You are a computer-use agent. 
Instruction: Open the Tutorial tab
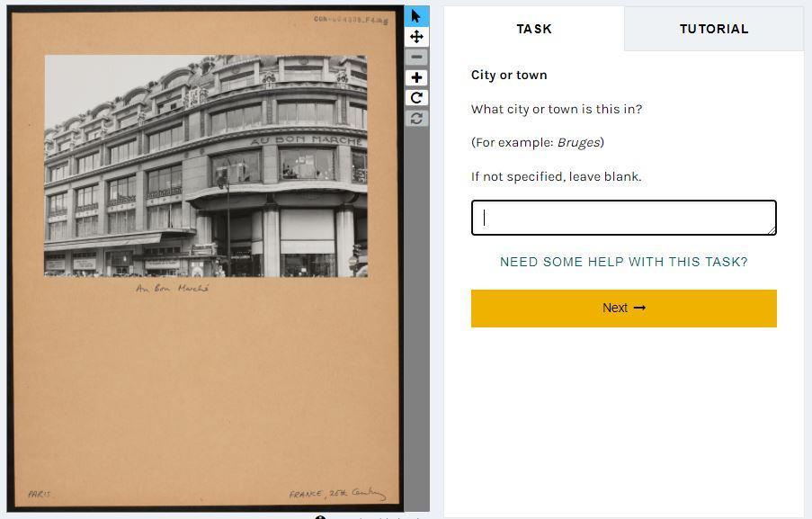[714, 29]
